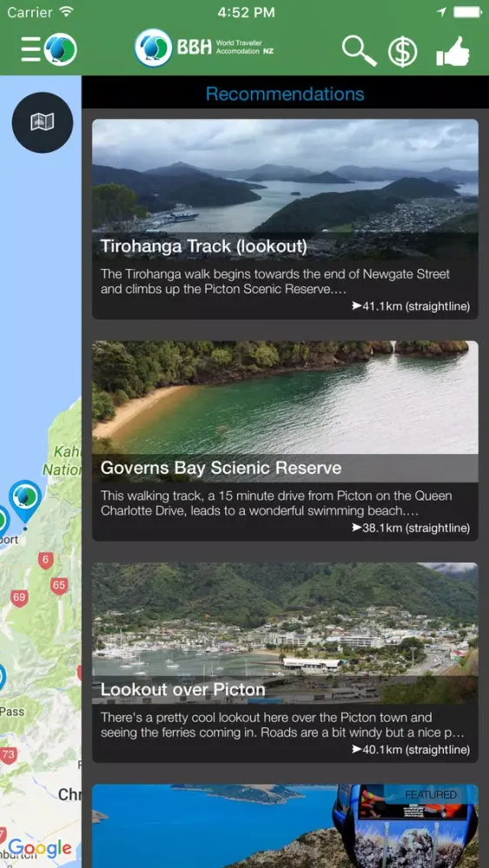489x868 pixels.
Task: Tap the BBH World Traveller Accommodation logo
Action: [x=204, y=48]
